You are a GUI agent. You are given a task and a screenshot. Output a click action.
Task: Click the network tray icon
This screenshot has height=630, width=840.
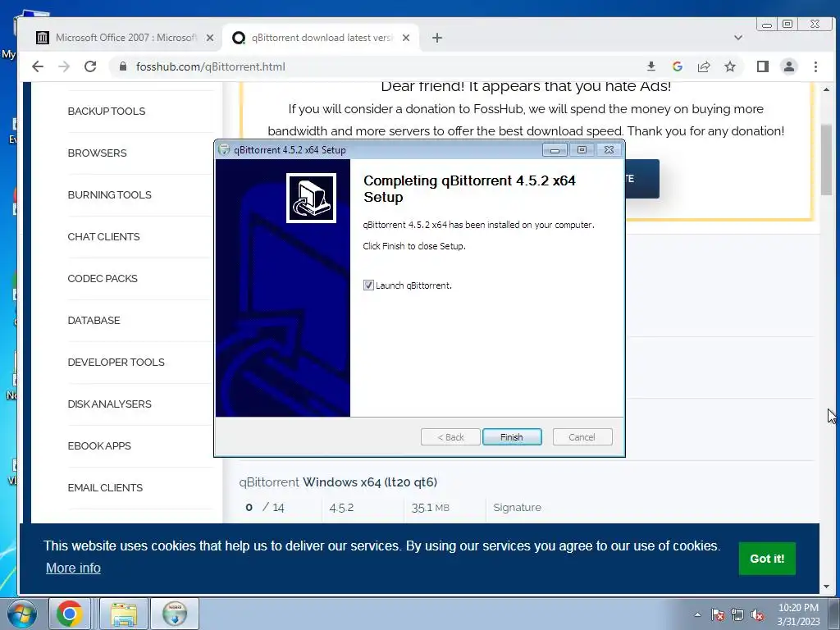click(737, 614)
